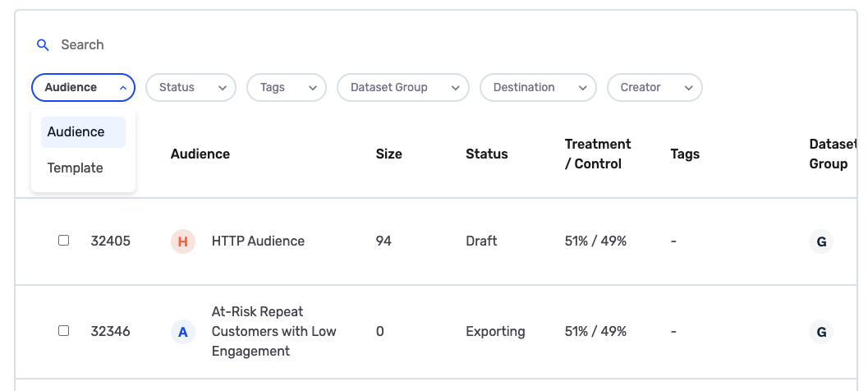Open At-Risk Repeat Customers with Low Engagement

coord(273,332)
